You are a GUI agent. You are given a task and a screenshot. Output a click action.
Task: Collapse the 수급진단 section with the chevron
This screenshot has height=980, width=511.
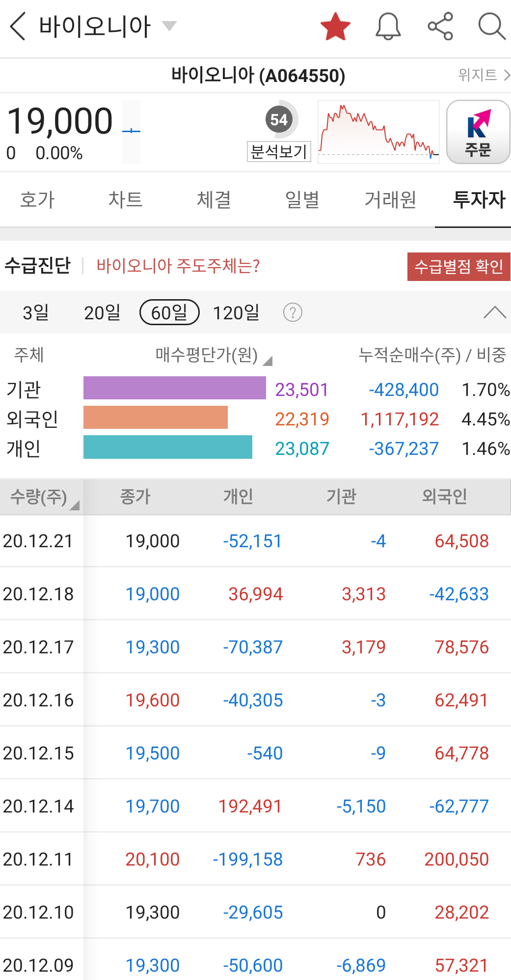click(494, 312)
